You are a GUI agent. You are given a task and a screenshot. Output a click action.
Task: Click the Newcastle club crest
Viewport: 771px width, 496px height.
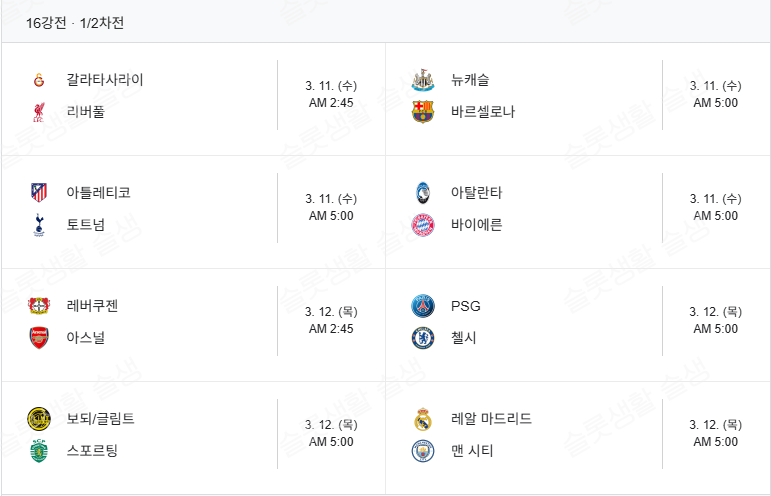(x=423, y=80)
